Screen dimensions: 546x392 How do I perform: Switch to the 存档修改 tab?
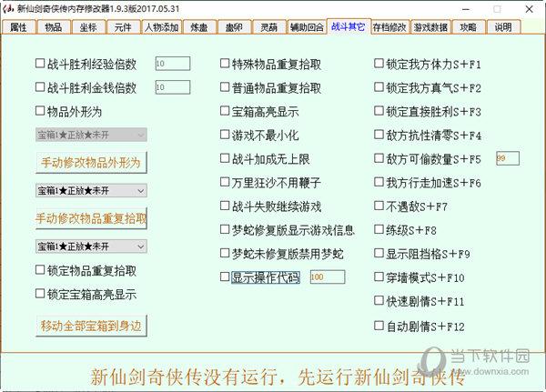[389, 27]
